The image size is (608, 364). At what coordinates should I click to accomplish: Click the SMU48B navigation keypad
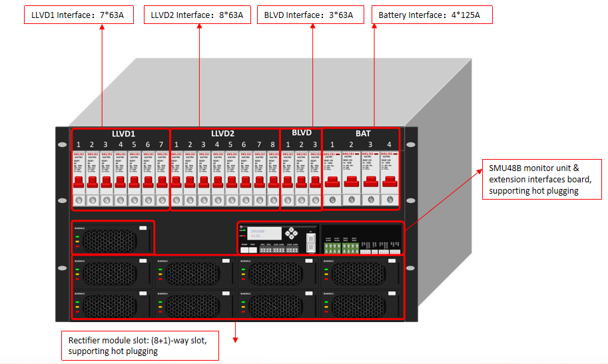coord(292,234)
